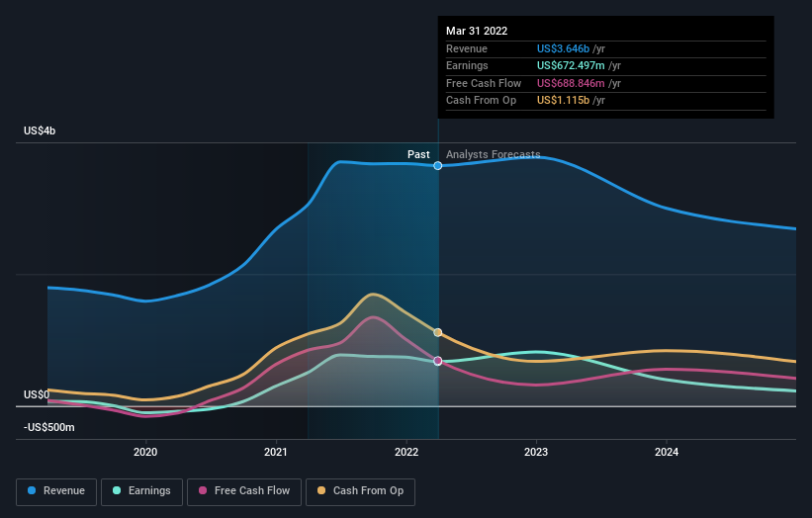Click the blue Revenue data point marker
Viewport: 812px width, 518px height.
click(438, 166)
